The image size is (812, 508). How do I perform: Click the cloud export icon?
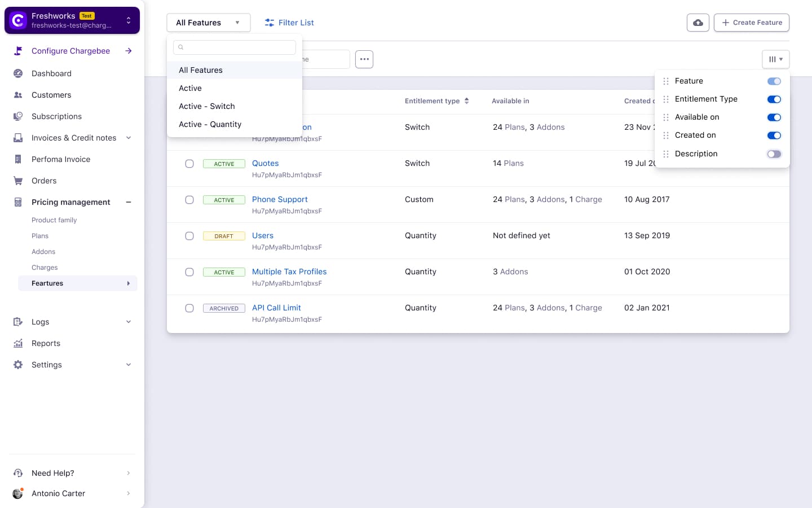tap(698, 23)
